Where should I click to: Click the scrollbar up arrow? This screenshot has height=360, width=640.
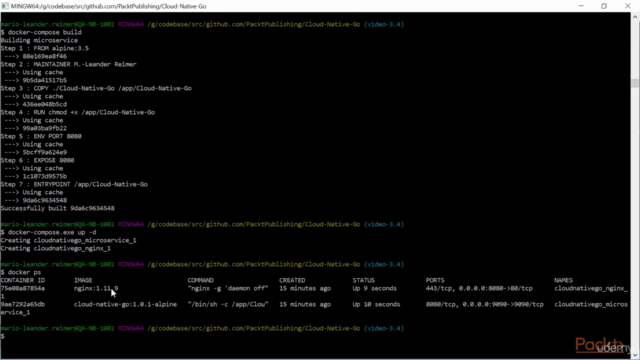[635, 17]
